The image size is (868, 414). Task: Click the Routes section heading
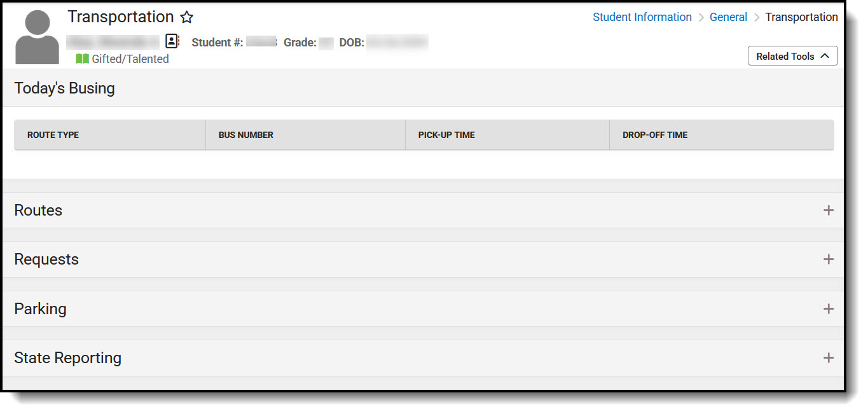coord(38,210)
